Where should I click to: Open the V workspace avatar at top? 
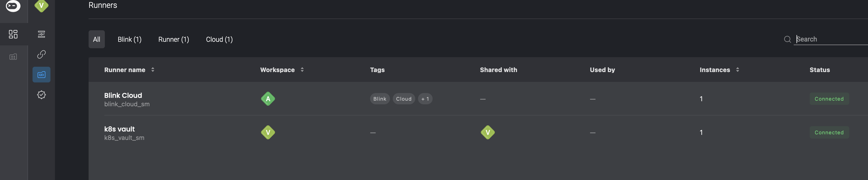coord(41,5)
